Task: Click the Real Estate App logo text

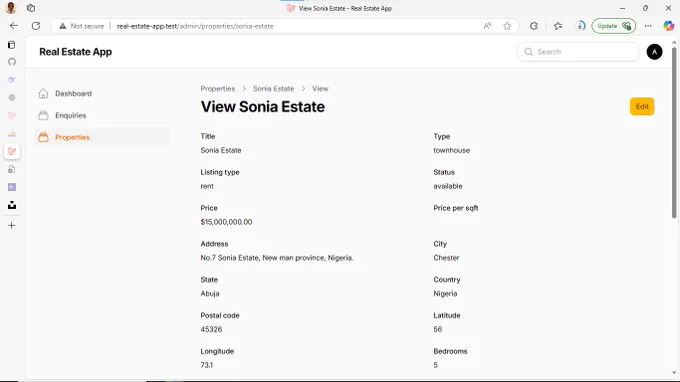Action: pos(75,52)
